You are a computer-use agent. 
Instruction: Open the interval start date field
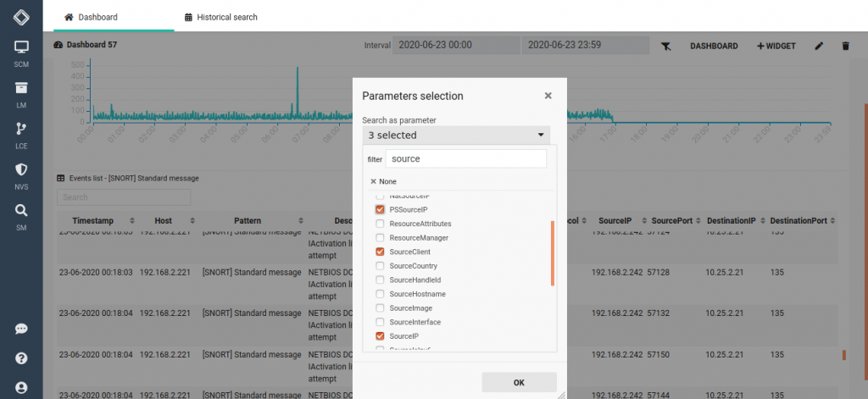[x=455, y=45]
